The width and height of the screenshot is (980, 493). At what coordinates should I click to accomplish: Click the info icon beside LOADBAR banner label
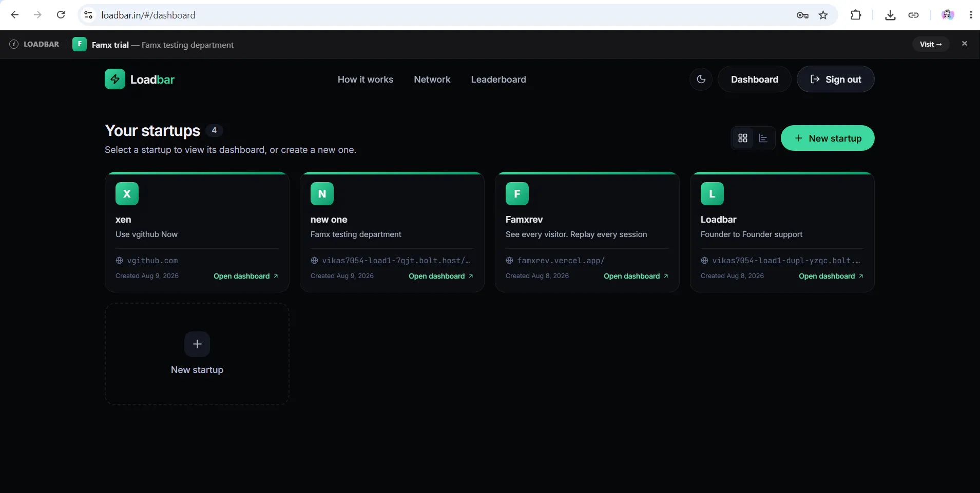[14, 44]
